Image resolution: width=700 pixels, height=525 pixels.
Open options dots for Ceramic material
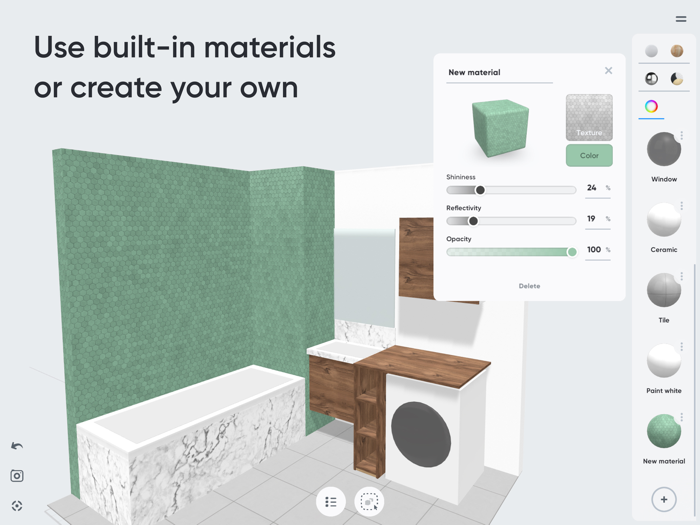click(x=682, y=205)
